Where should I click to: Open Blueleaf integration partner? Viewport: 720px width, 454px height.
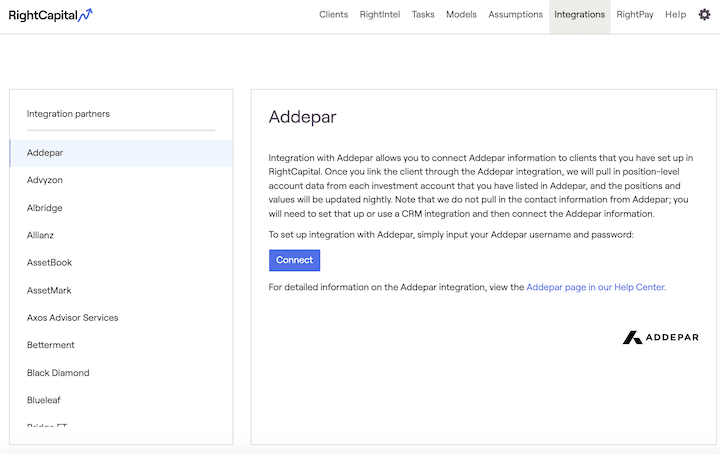click(x=121, y=400)
